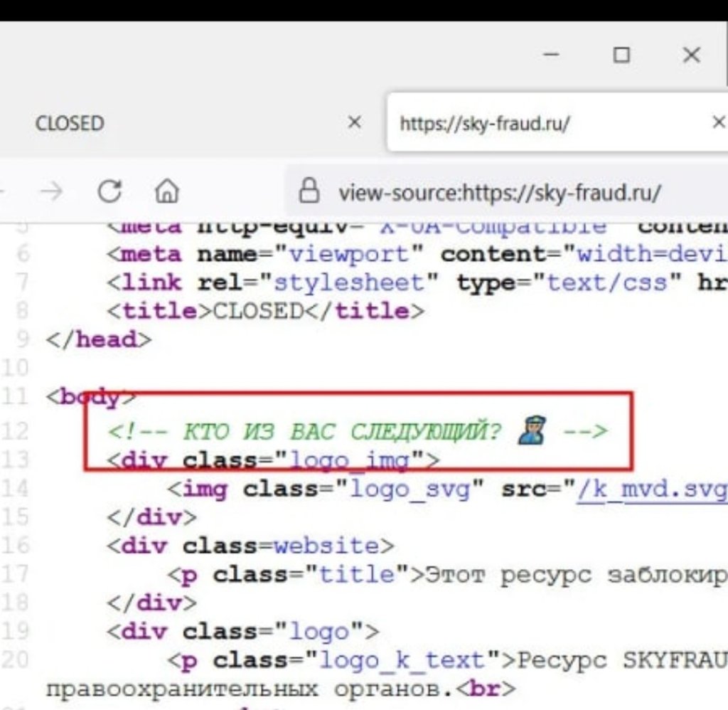Click the closing head tag on line 9

click(99, 339)
